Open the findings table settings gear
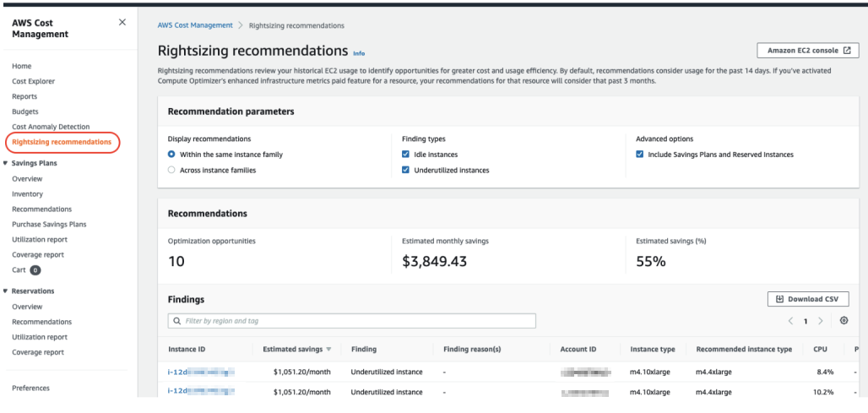This screenshot has width=868, height=413. [x=844, y=321]
